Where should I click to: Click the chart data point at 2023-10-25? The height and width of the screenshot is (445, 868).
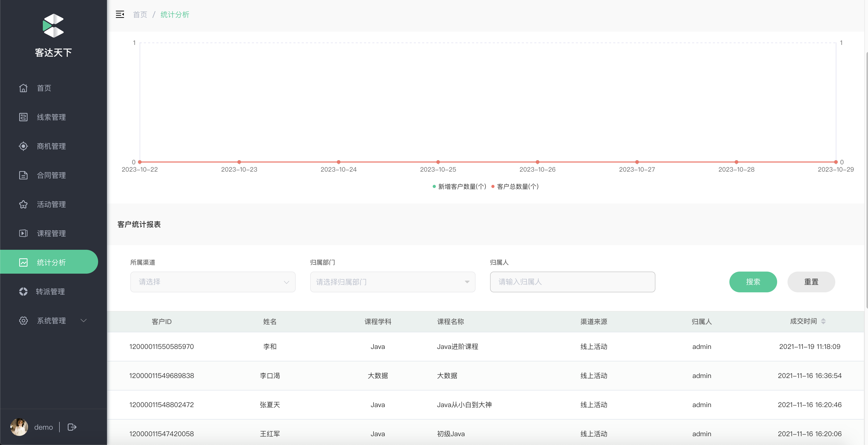point(438,162)
